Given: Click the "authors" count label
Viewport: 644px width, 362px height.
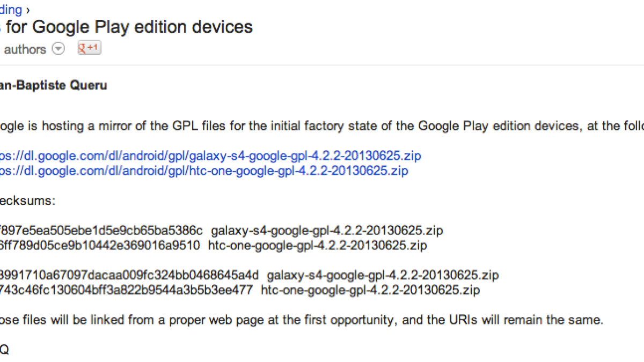Looking at the screenshot, I should [x=25, y=49].
